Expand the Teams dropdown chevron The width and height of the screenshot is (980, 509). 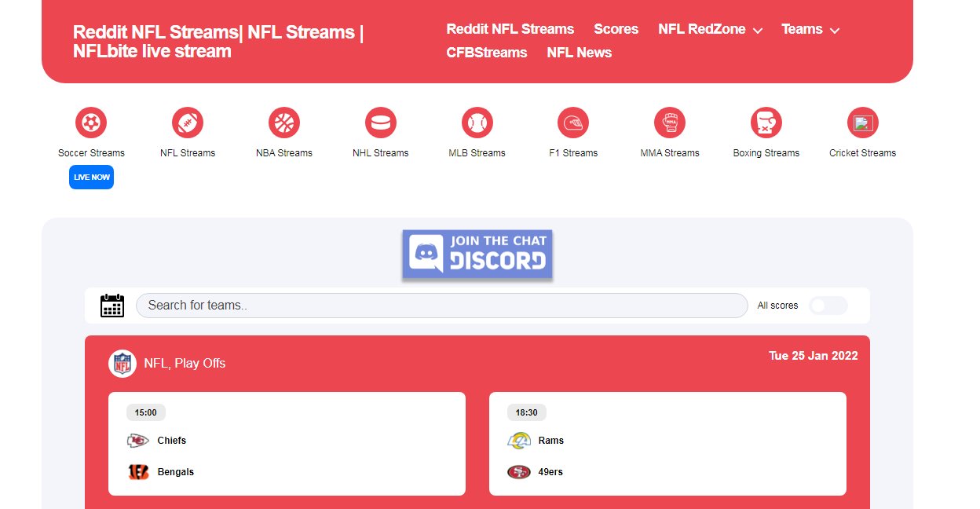pos(835,31)
